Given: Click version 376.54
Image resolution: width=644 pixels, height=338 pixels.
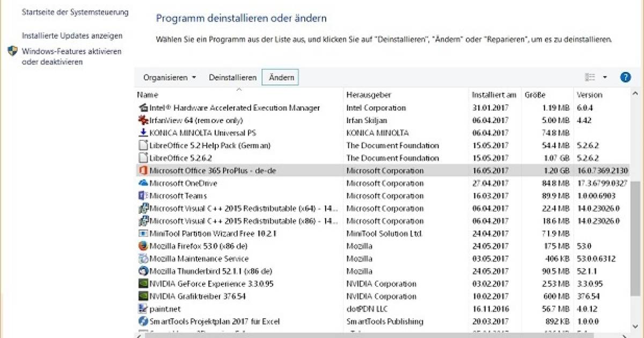Looking at the screenshot, I should point(588,296).
